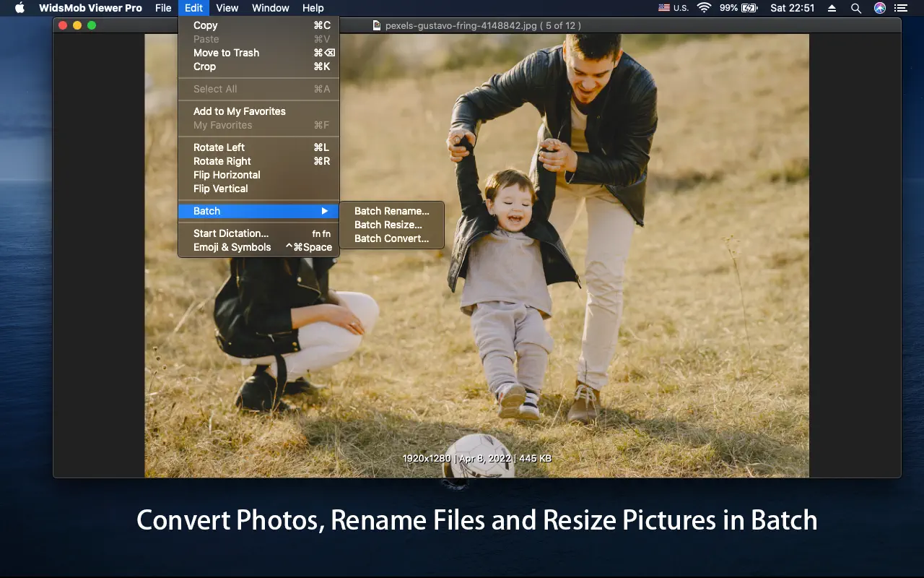Image resolution: width=924 pixels, height=578 pixels.
Task: Open the View menu
Action: point(227,8)
